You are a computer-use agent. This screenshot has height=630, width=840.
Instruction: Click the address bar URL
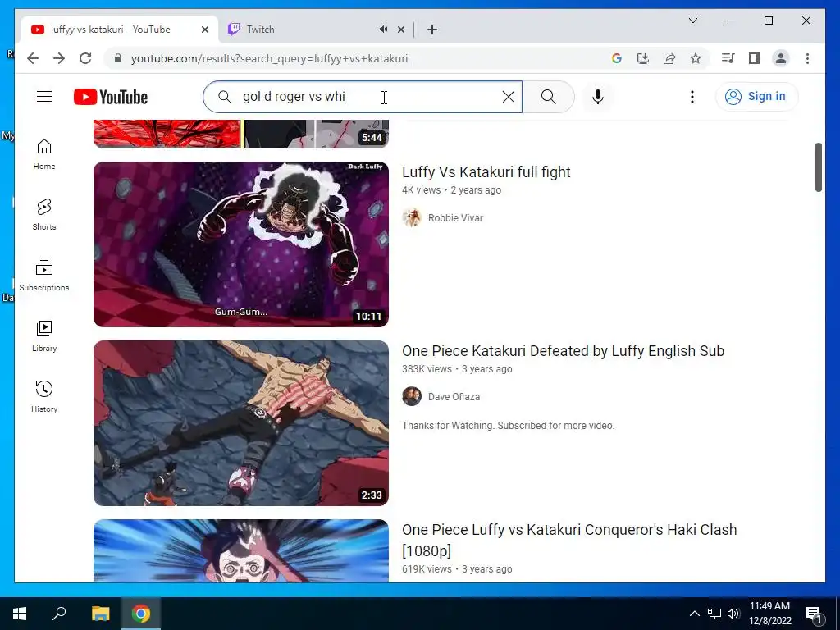coord(269,58)
